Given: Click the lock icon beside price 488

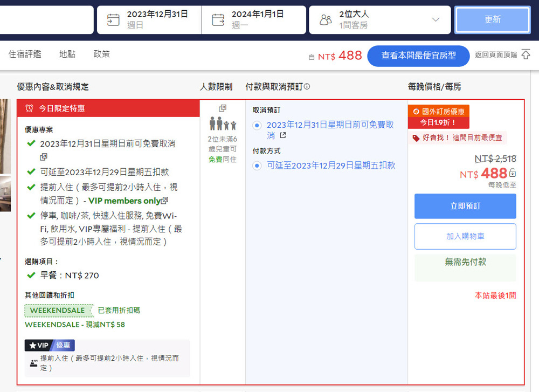Looking at the screenshot, I should click(x=512, y=173).
